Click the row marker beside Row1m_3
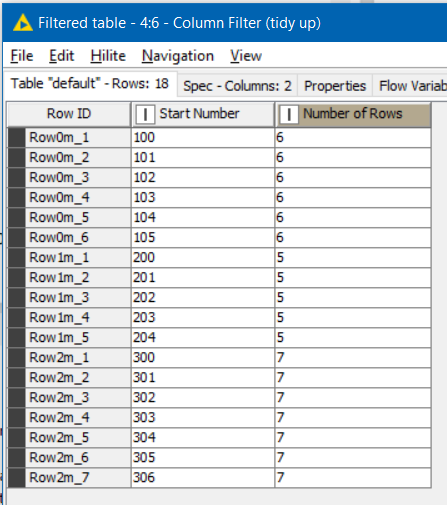The height and width of the screenshot is (505, 447). 17,298
